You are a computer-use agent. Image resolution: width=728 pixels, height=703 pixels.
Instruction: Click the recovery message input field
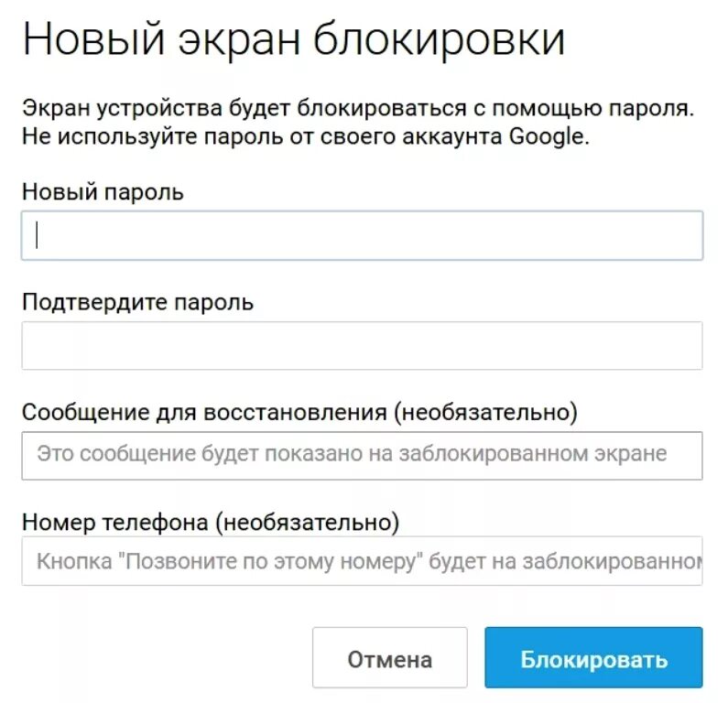coord(362,455)
